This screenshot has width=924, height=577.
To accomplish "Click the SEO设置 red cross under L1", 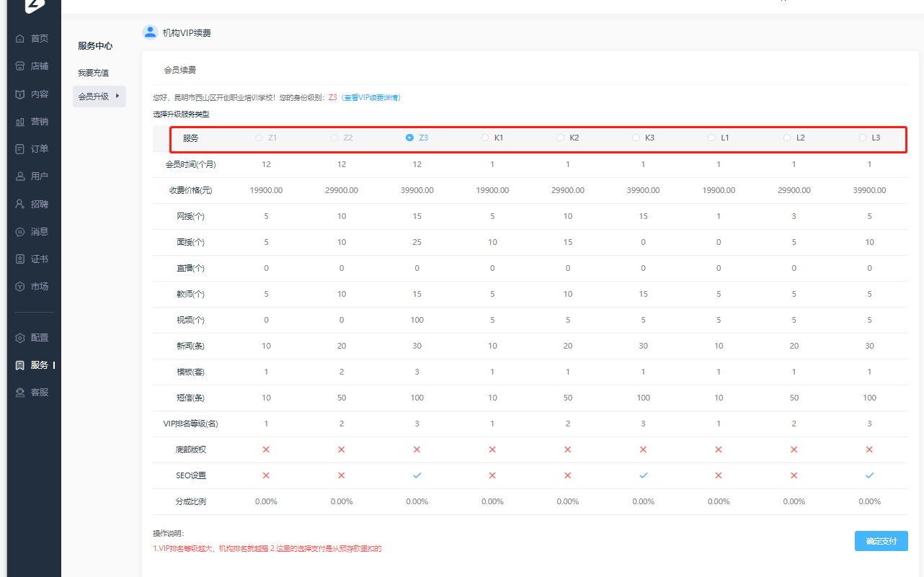I will (719, 475).
